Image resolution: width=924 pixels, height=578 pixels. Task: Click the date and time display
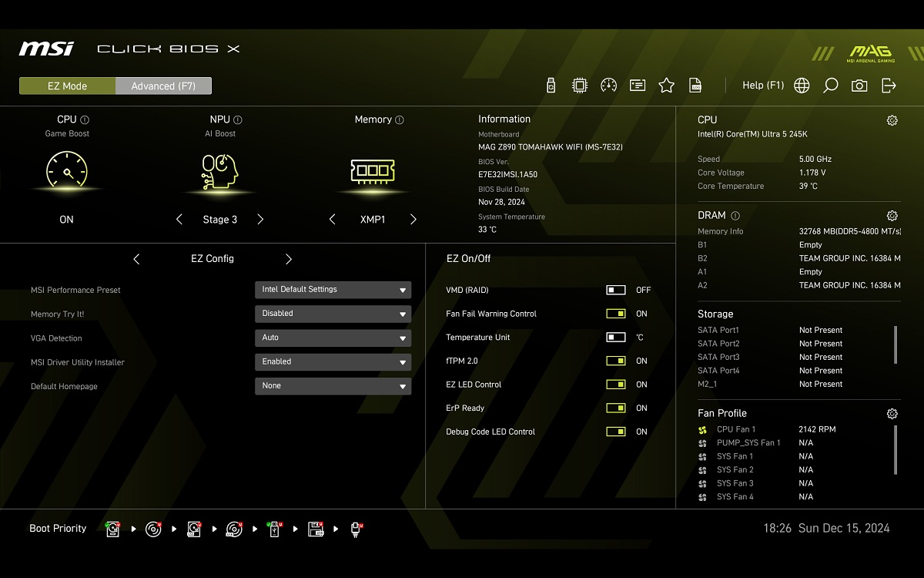(x=826, y=529)
